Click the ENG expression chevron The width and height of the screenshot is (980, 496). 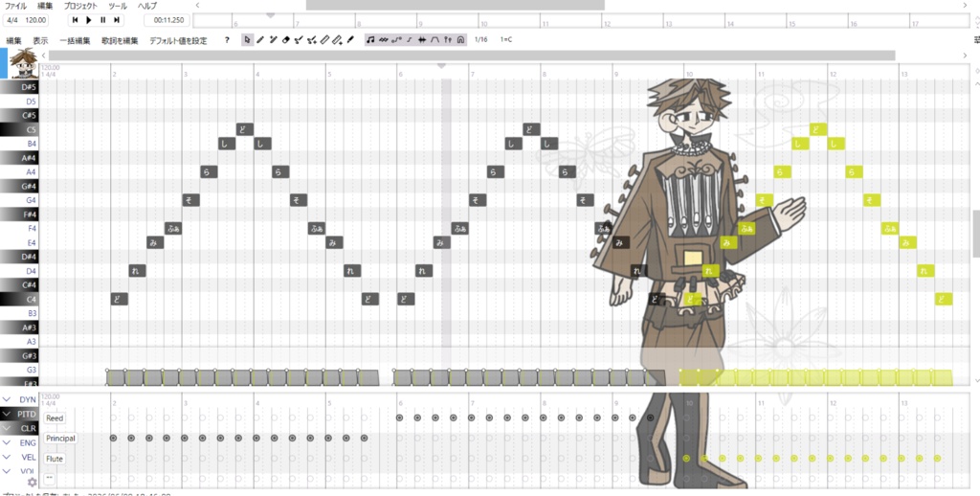pyautogui.click(x=7, y=442)
